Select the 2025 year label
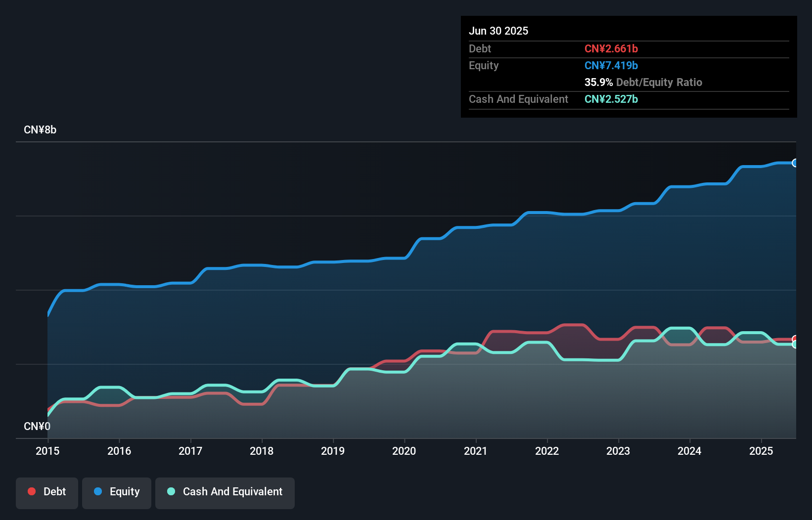812x520 pixels. [762, 451]
